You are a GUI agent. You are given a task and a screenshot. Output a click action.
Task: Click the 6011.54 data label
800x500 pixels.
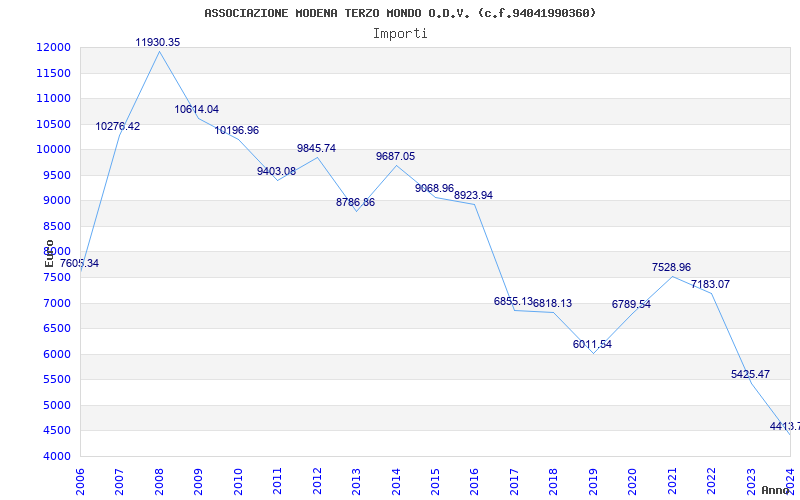[592, 344]
